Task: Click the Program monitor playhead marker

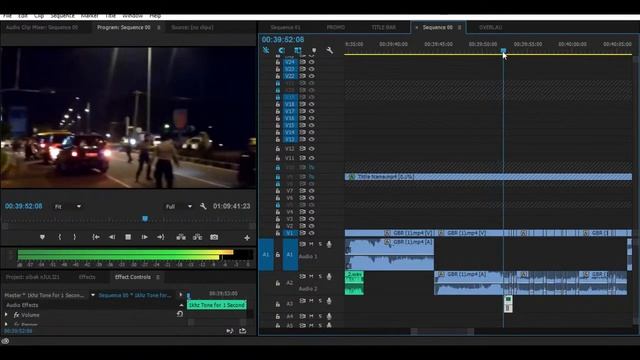Action: (145, 219)
